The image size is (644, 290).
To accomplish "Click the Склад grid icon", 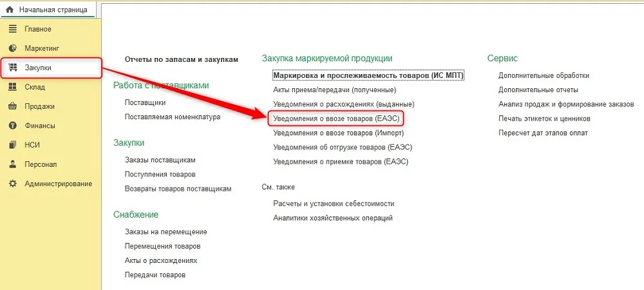I will [13, 87].
